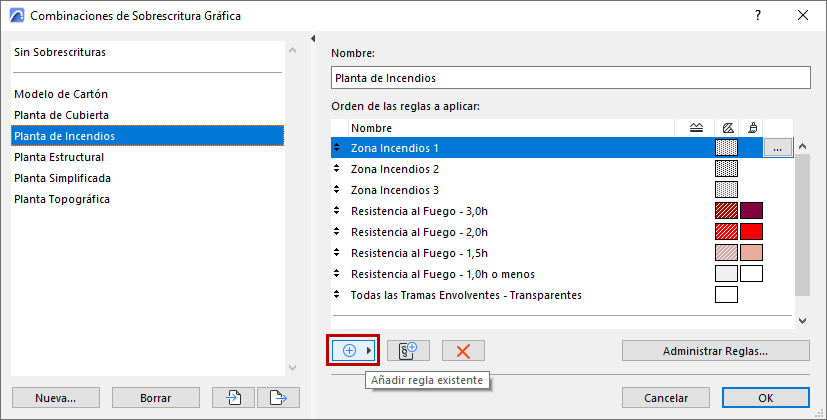Image resolution: width=827 pixels, height=420 pixels.
Task: Select Planta Estructural in the combinations list
Action: click(x=59, y=157)
